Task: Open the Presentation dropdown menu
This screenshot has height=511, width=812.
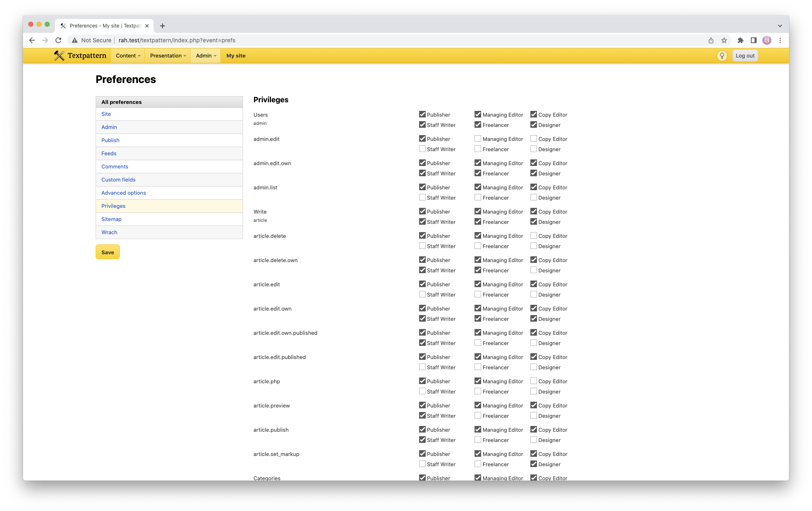Action: [167, 56]
